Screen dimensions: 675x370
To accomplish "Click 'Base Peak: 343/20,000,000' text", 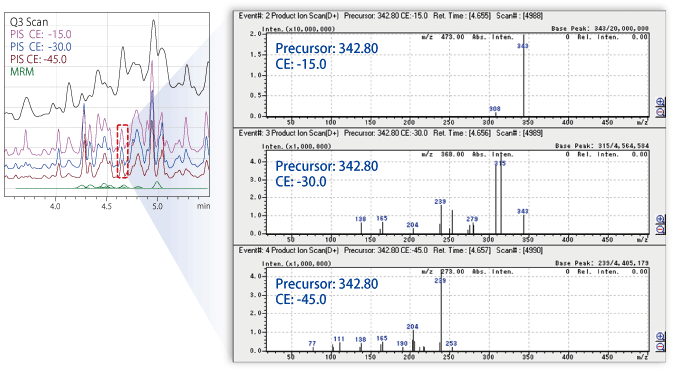I will click(x=600, y=28).
